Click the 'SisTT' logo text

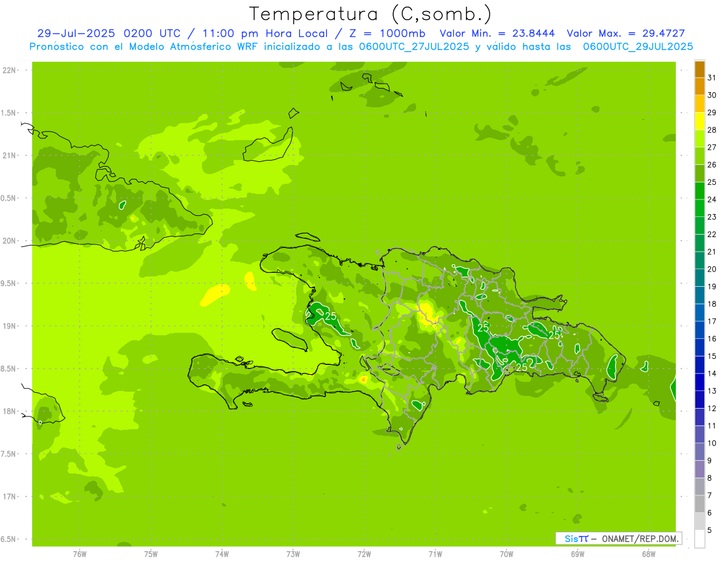coord(576,538)
